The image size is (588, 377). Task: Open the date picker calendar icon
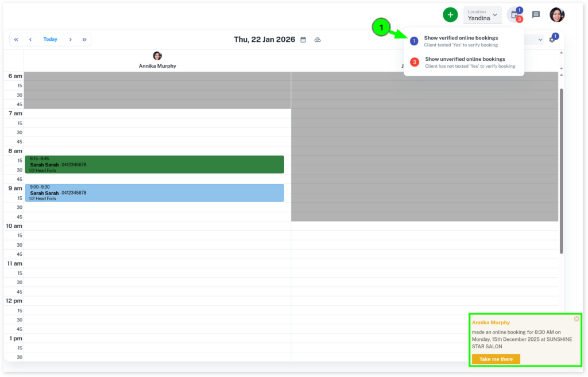coord(303,40)
